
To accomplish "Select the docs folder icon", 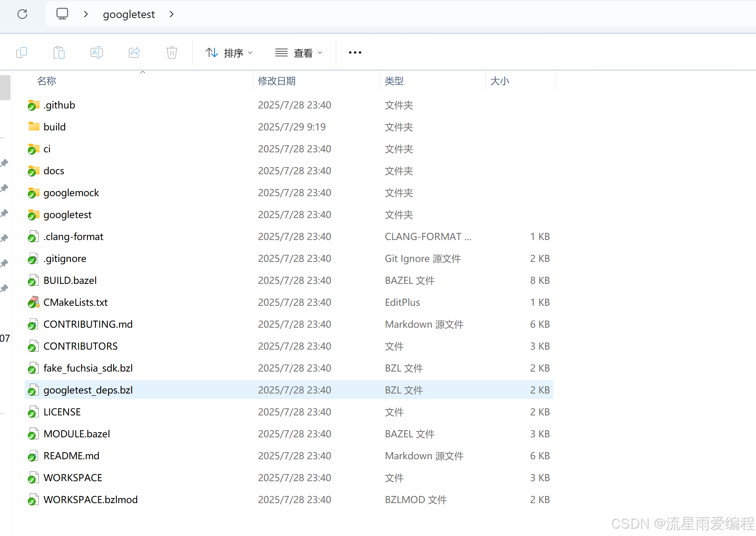I will (x=34, y=171).
